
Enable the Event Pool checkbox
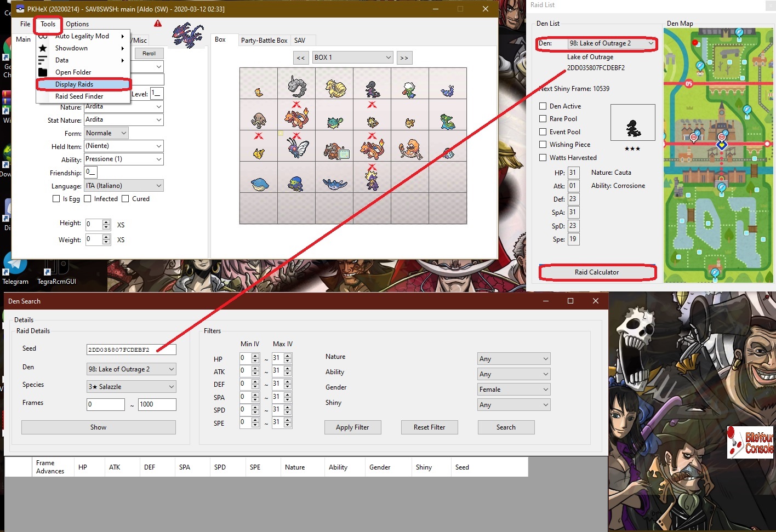(543, 132)
